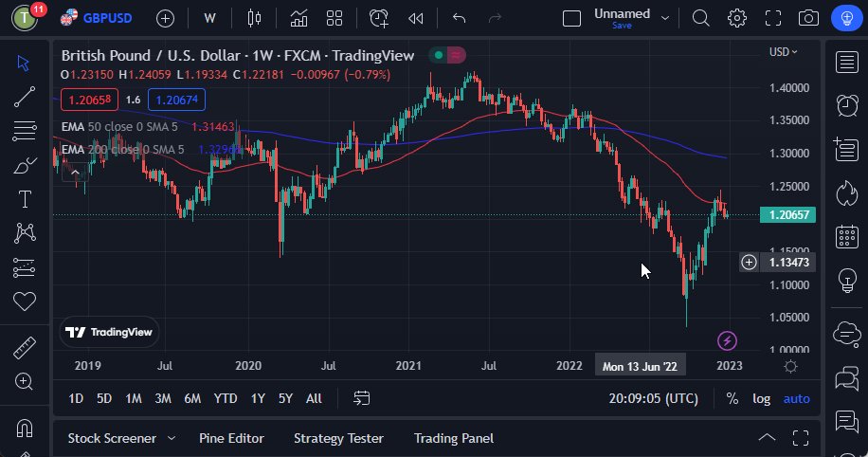The image size is (868, 457).
Task: Open the ideas stream message icon
Action: [x=846, y=422]
